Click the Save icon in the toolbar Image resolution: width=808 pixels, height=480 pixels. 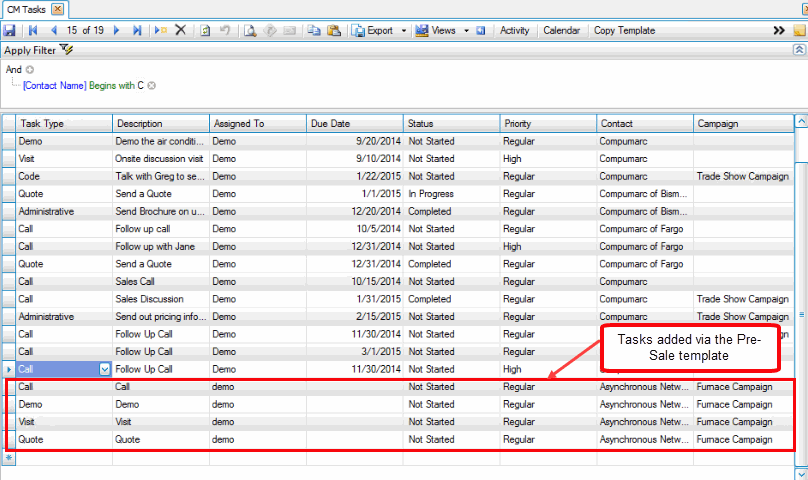[x=9, y=30]
